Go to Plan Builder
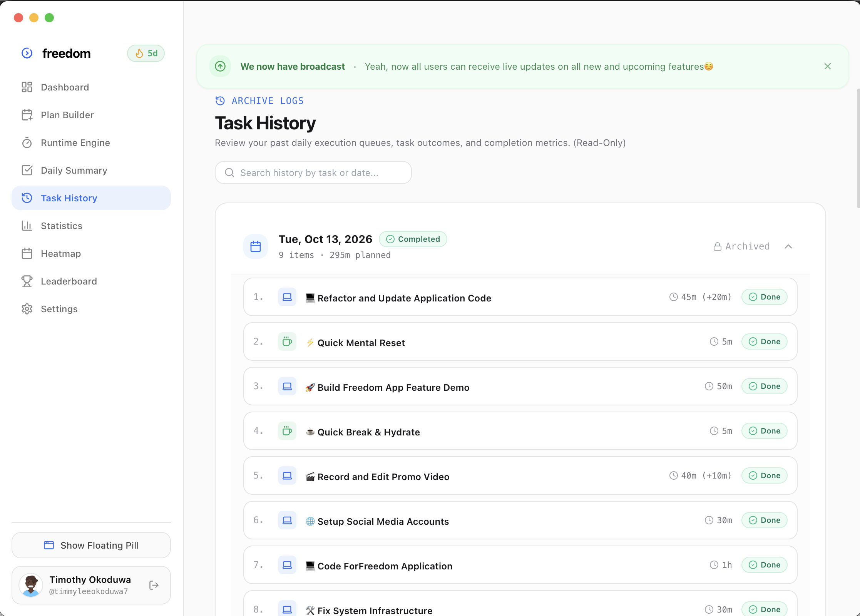860x616 pixels. pyautogui.click(x=91, y=115)
